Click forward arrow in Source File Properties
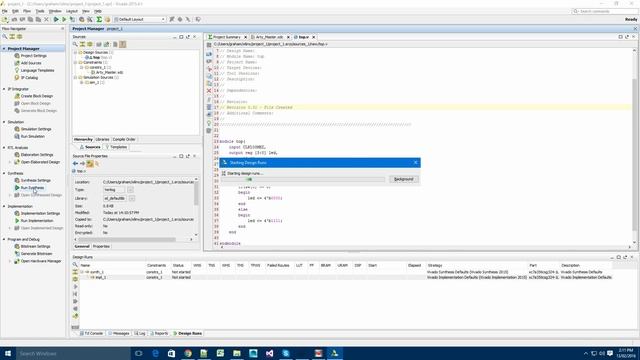Viewport: 640px width, 360px height. tap(82, 164)
